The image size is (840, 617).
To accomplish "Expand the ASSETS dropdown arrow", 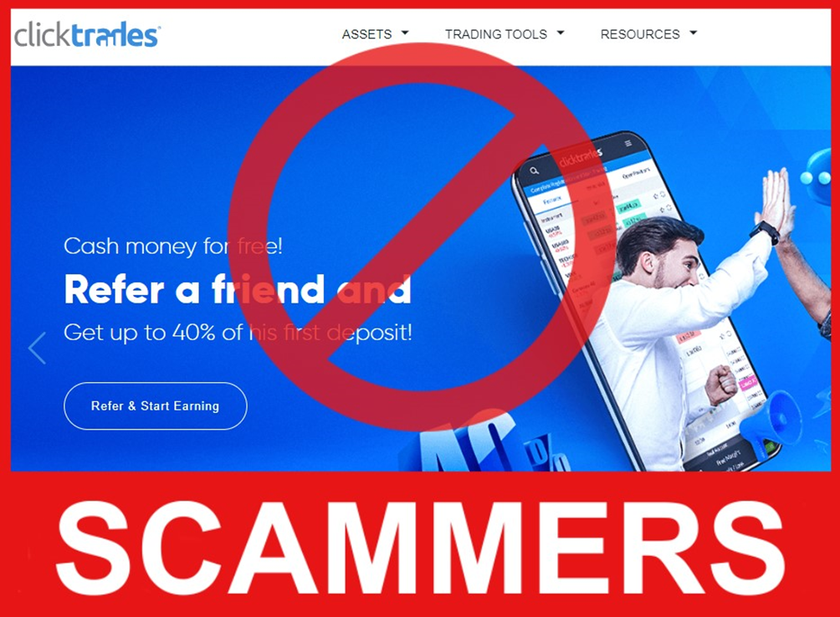I will [x=405, y=33].
